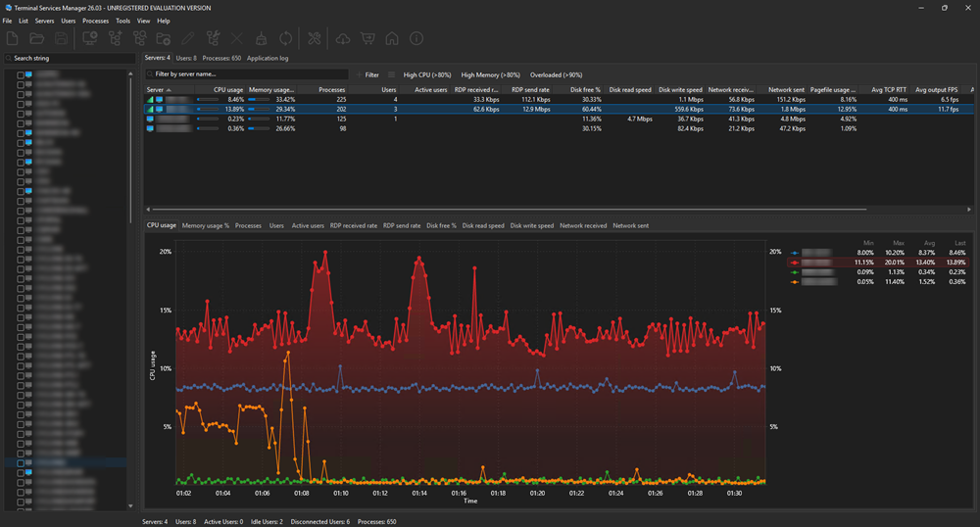Click the home page icon
Viewport: 980px width, 527px height.
392,39
